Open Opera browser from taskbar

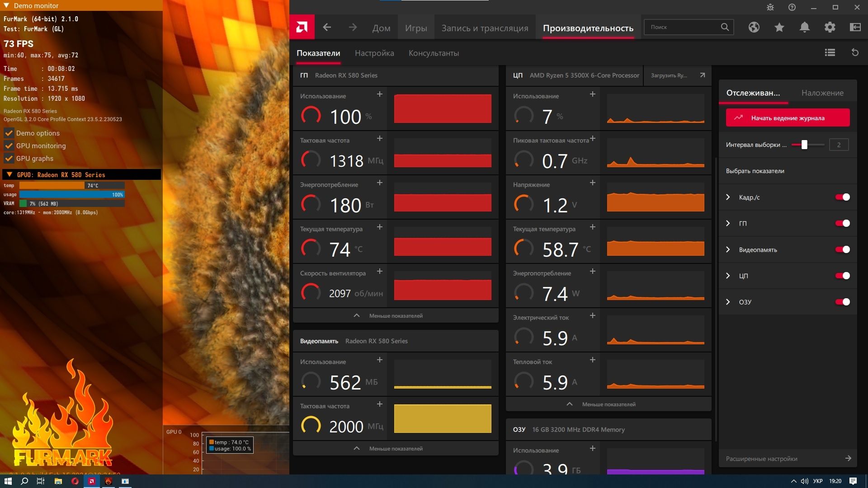click(75, 481)
